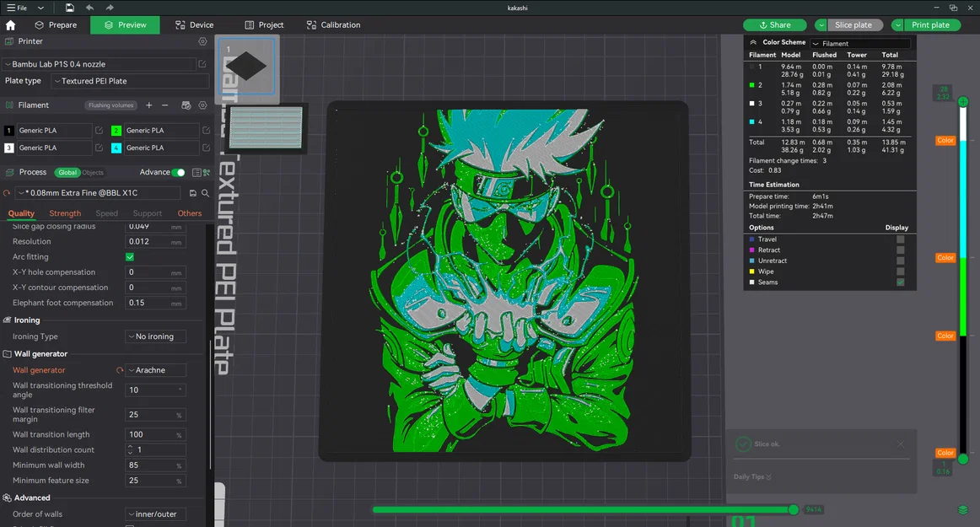Viewport: 980px width, 527px height.
Task: Click the Flushing volumes button
Action: 110,105
